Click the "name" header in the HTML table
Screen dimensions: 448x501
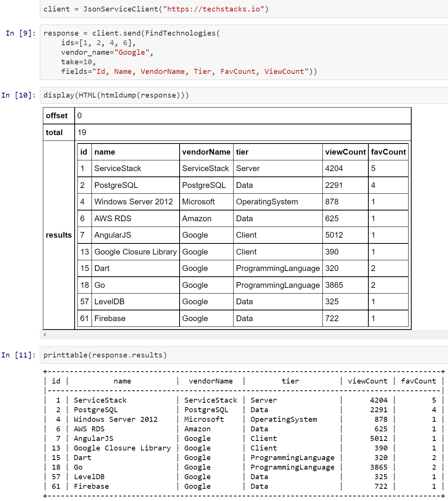coord(105,152)
